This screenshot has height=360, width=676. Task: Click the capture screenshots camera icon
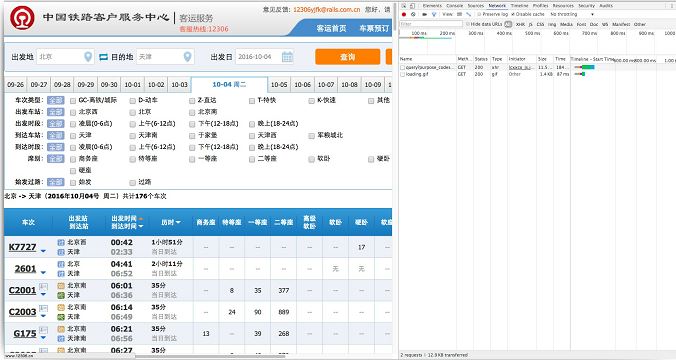pyautogui.click(x=424, y=14)
